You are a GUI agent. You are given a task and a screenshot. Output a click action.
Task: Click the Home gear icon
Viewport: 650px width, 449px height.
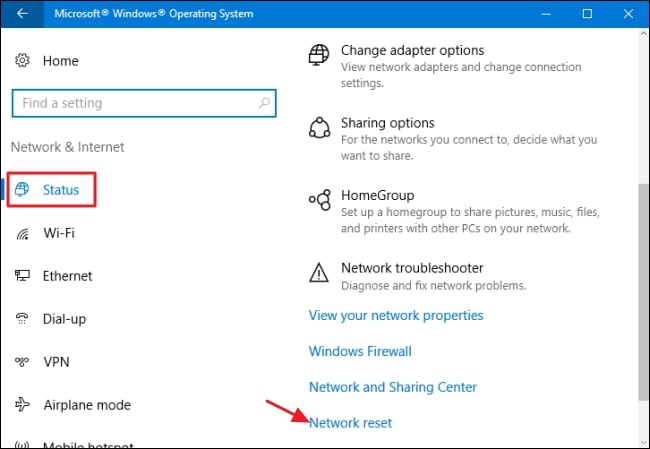22,61
